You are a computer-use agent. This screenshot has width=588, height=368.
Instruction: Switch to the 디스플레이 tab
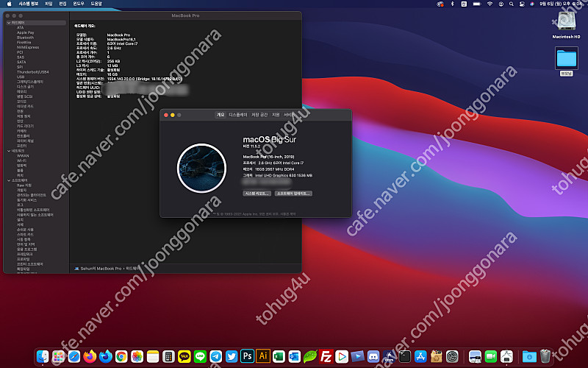238,115
